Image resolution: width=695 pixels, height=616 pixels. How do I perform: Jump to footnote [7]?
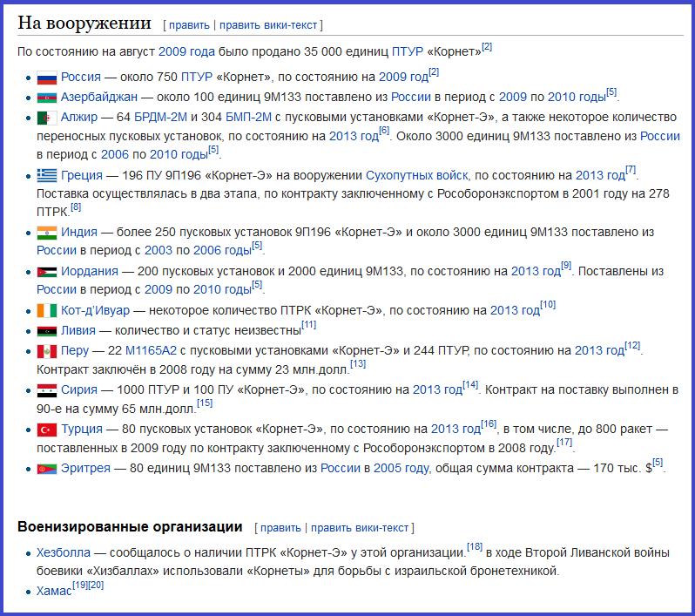pyautogui.click(x=631, y=169)
